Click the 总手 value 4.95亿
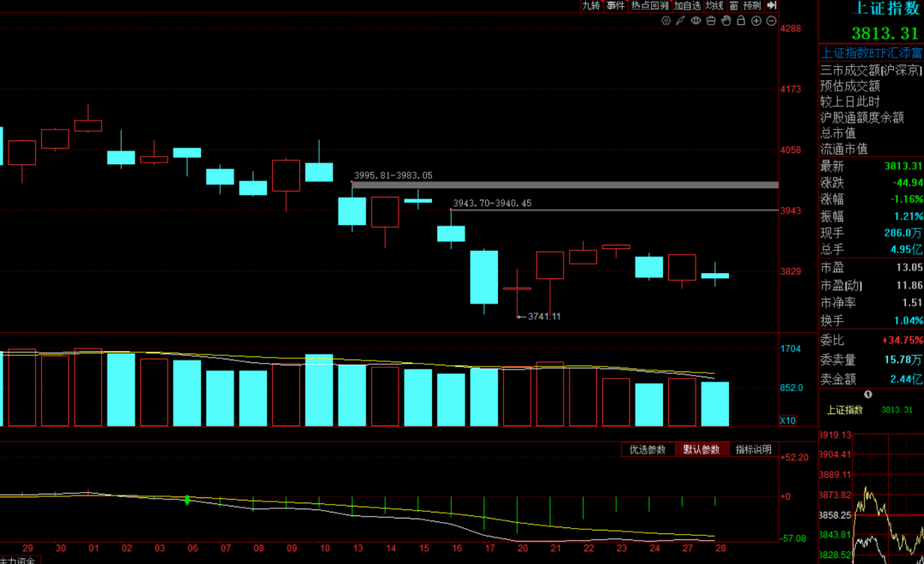Viewport: 924px width, 564px height. 906,249
